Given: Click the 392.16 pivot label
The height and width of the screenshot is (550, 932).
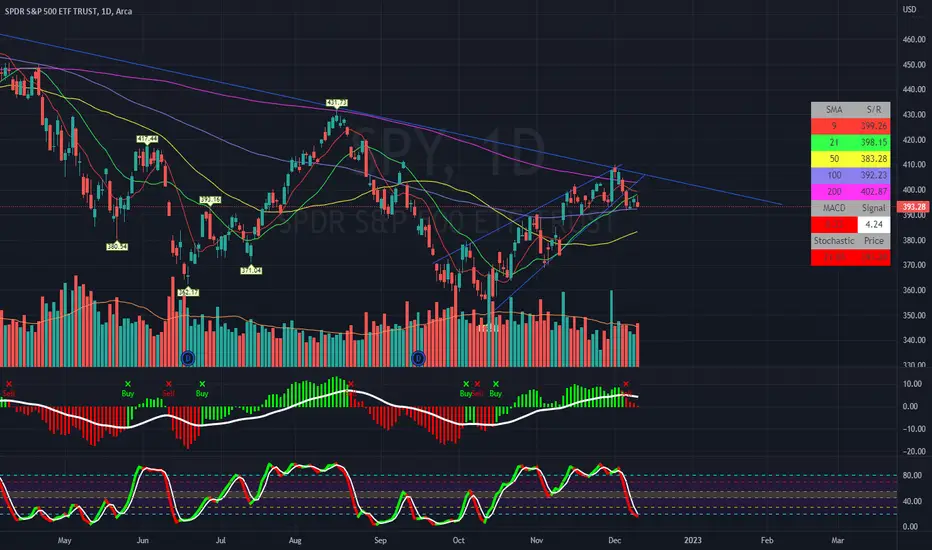Looking at the screenshot, I should [210, 200].
